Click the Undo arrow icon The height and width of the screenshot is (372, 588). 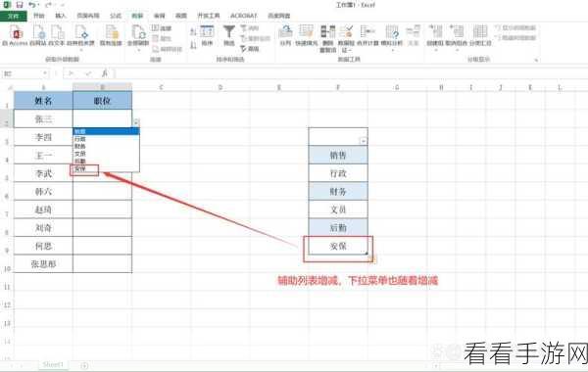pos(33,5)
